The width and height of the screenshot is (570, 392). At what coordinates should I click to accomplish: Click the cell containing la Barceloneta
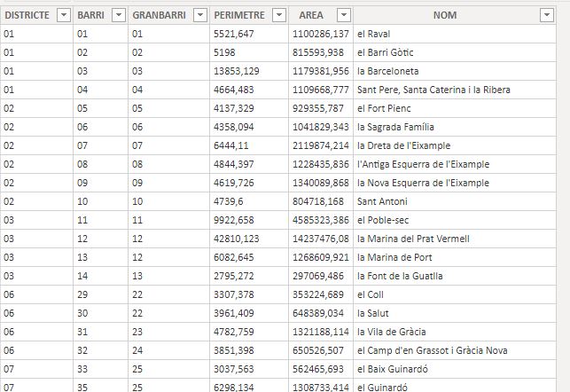click(455, 71)
